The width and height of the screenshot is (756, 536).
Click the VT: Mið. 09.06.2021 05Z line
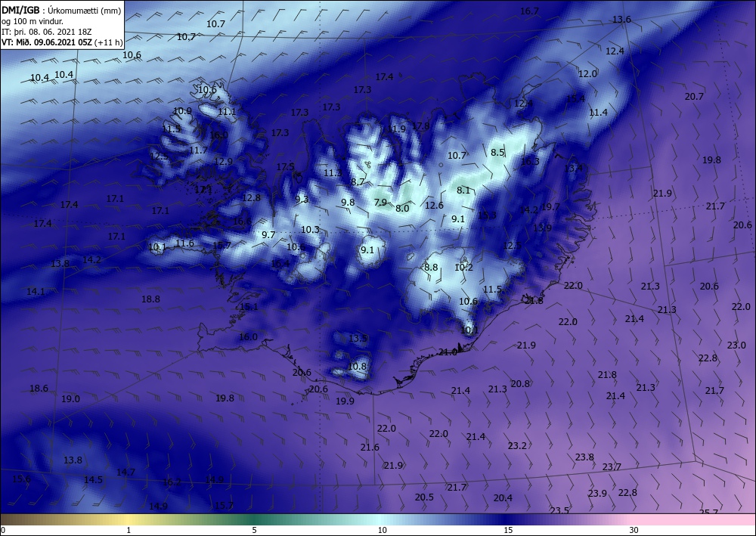pos(47,42)
